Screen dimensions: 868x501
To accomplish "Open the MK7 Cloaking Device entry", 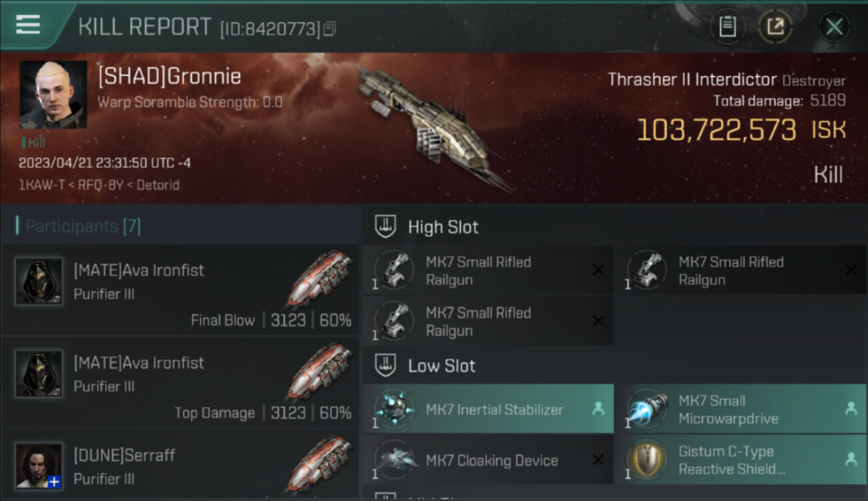I will tap(489, 460).
